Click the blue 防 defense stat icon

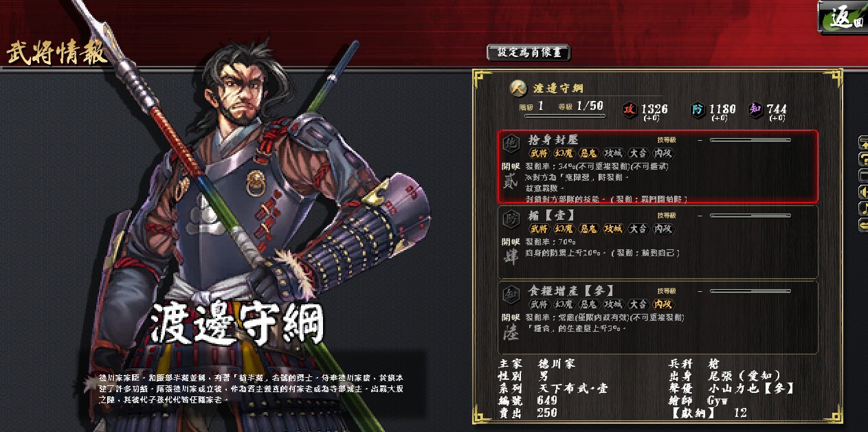(698, 110)
